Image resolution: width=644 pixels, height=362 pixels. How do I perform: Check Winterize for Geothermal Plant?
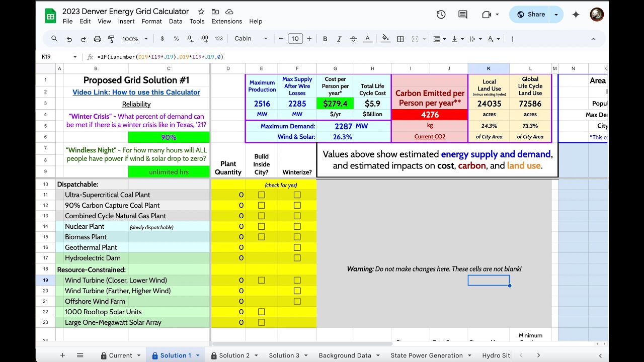click(x=297, y=247)
